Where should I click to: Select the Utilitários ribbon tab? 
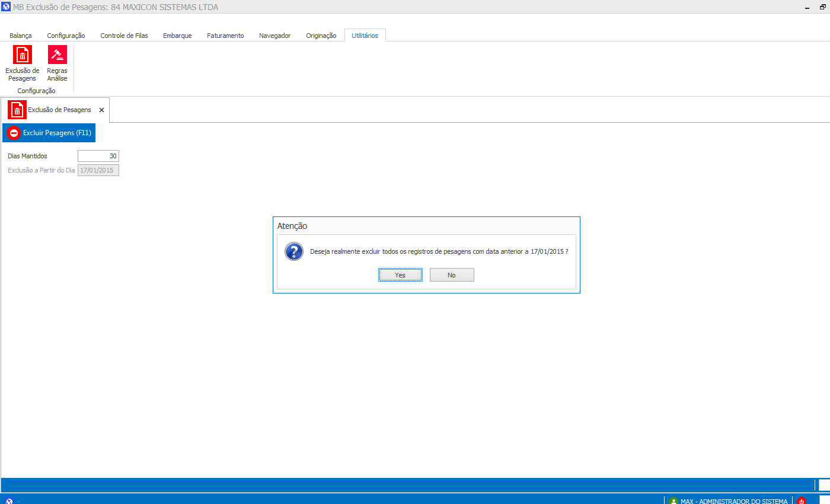365,36
